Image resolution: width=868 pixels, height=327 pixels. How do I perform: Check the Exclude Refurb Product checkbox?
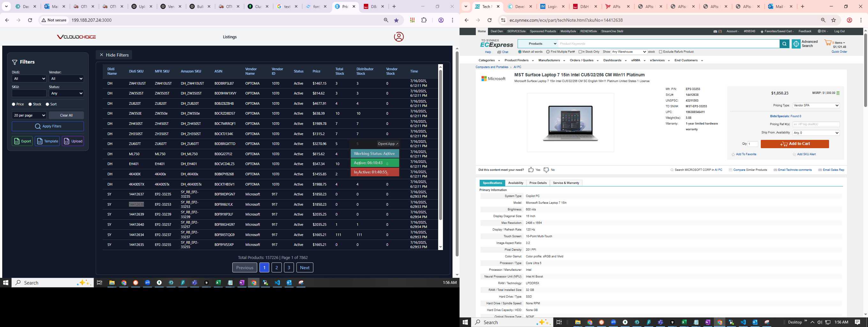pyautogui.click(x=661, y=52)
